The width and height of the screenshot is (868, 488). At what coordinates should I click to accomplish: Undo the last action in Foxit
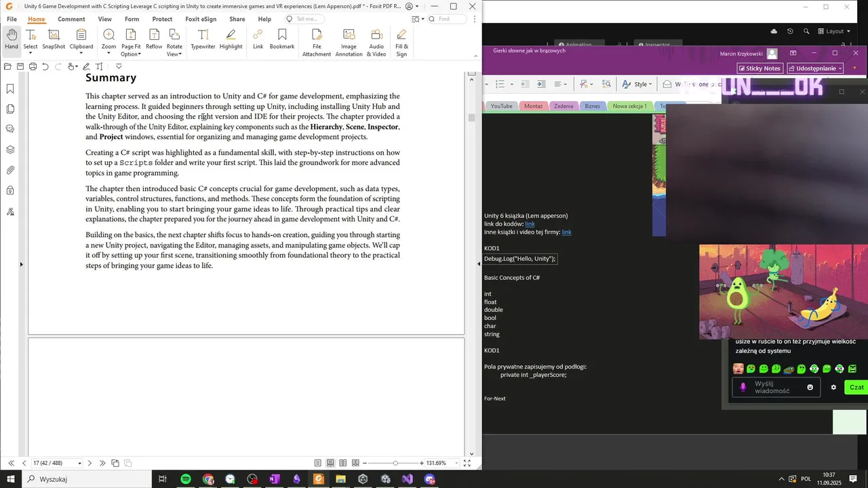pos(45,66)
